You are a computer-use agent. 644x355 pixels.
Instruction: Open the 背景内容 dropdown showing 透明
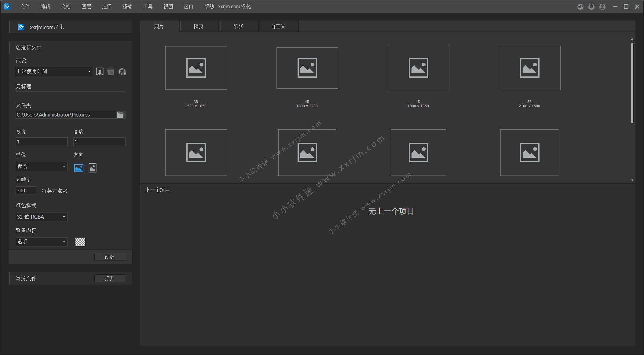point(41,242)
